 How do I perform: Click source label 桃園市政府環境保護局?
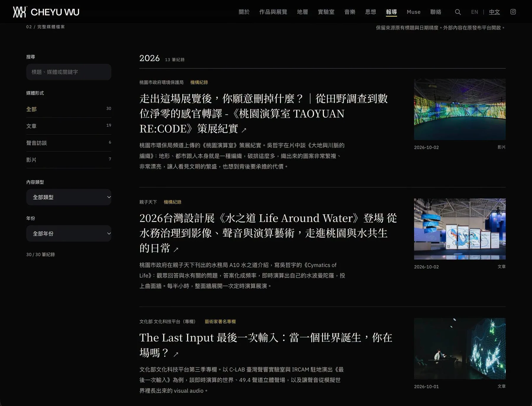[x=161, y=82]
